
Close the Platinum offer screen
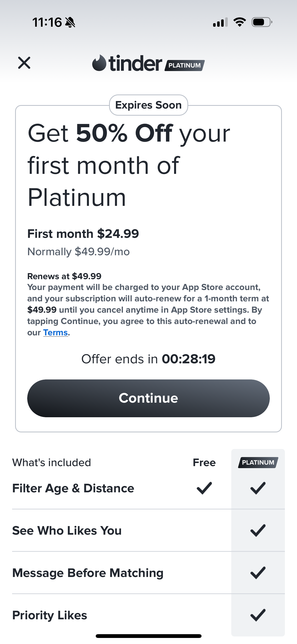click(x=24, y=63)
